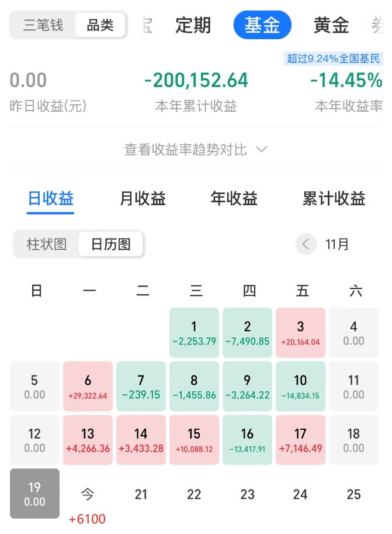Open day 4 cell with 0.00

(x=353, y=333)
